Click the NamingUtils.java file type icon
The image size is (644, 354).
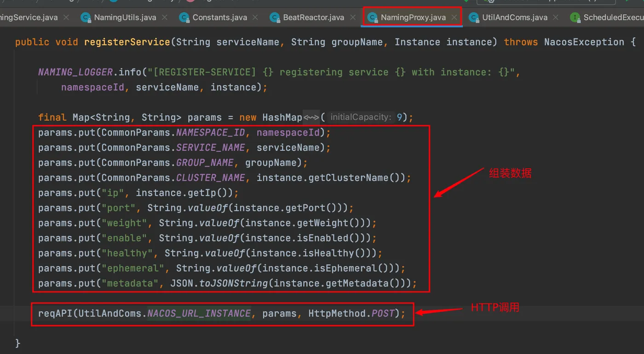point(86,18)
